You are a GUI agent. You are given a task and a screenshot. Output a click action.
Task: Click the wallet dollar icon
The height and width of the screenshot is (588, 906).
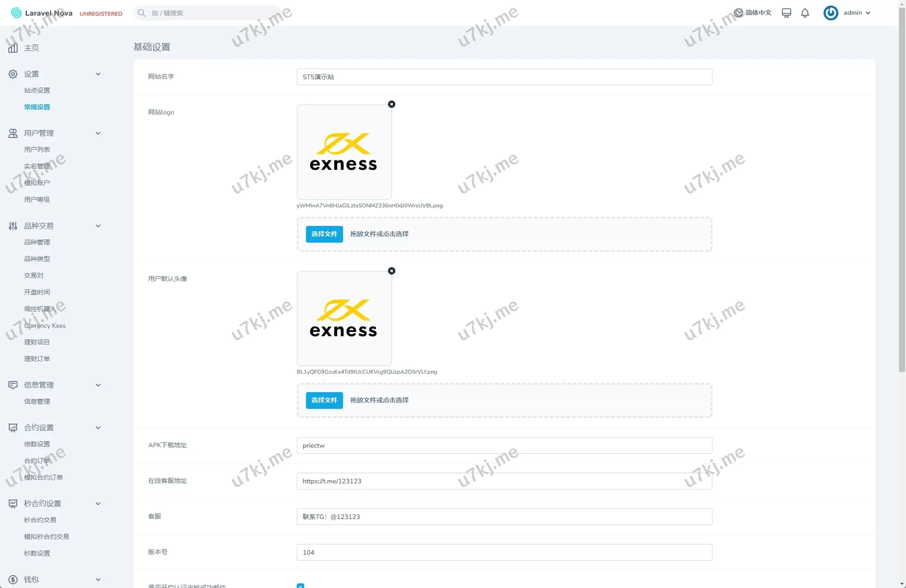[x=13, y=580]
